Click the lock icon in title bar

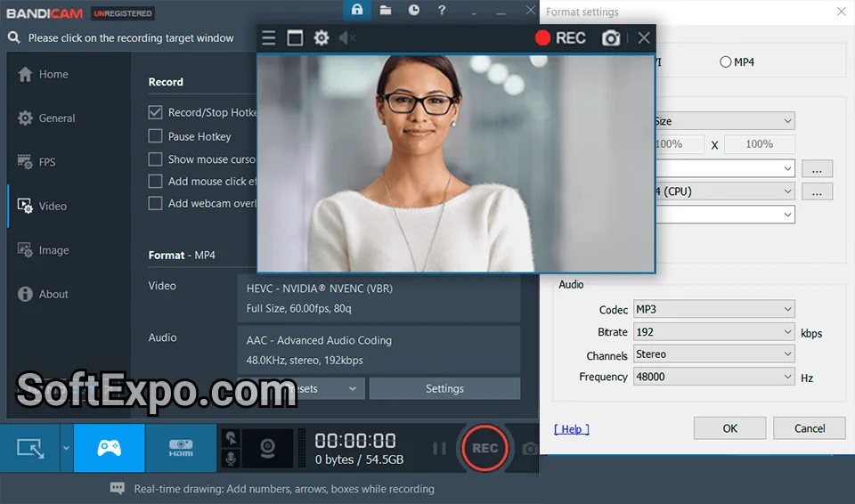click(357, 11)
